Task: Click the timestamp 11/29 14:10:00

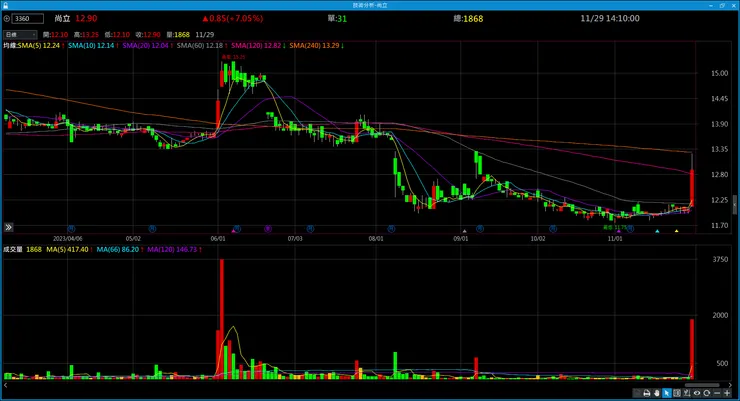Action: (610, 18)
